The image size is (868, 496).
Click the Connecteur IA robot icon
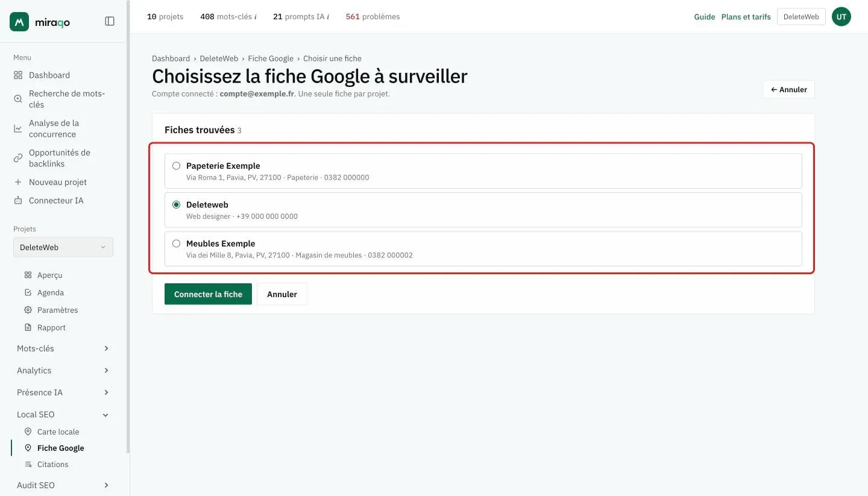18,200
